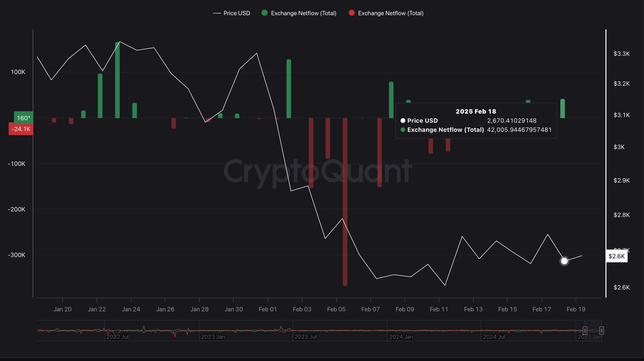Jump to 2022 Jul in the navigator timeline
Image resolution: width=644 pixels, height=361 pixels.
click(x=117, y=337)
